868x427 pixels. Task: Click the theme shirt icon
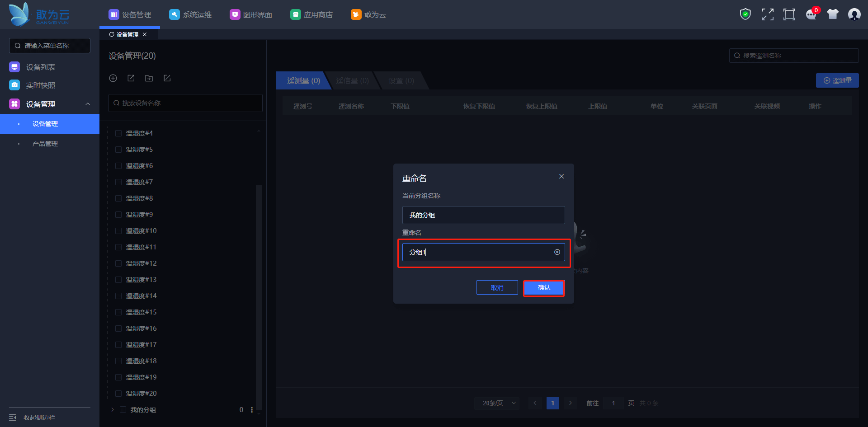pos(833,14)
